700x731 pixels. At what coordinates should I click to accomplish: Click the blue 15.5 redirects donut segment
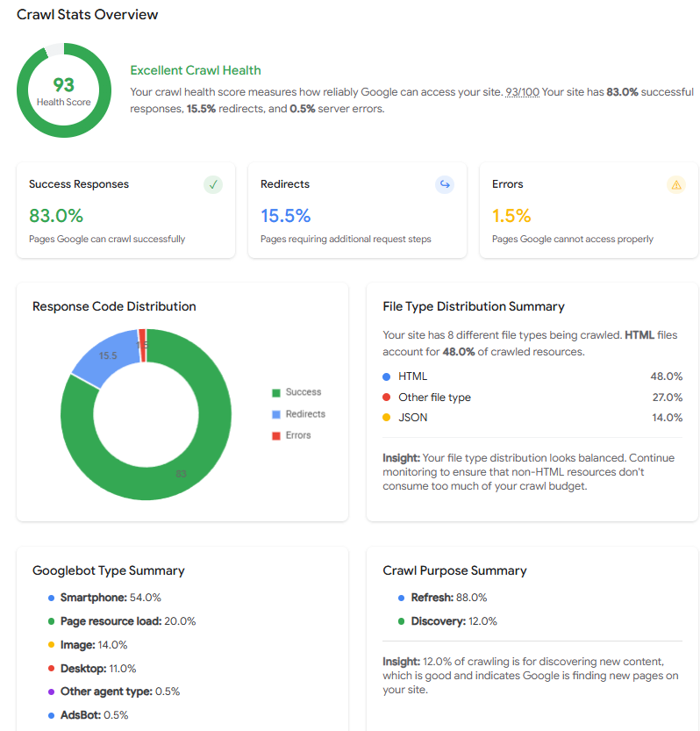(x=108, y=356)
